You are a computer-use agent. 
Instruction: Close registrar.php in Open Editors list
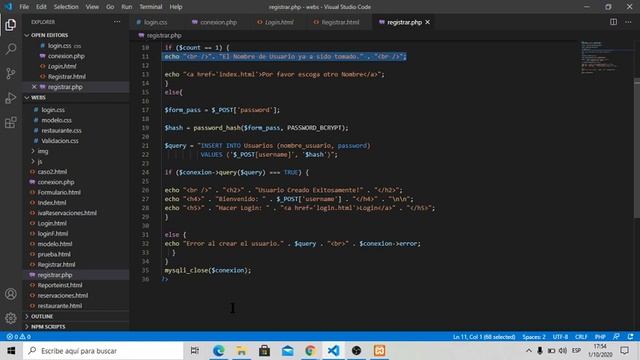coord(34,87)
